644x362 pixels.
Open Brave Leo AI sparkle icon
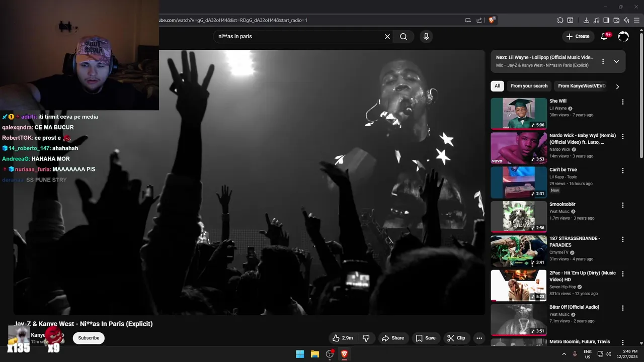626,20
